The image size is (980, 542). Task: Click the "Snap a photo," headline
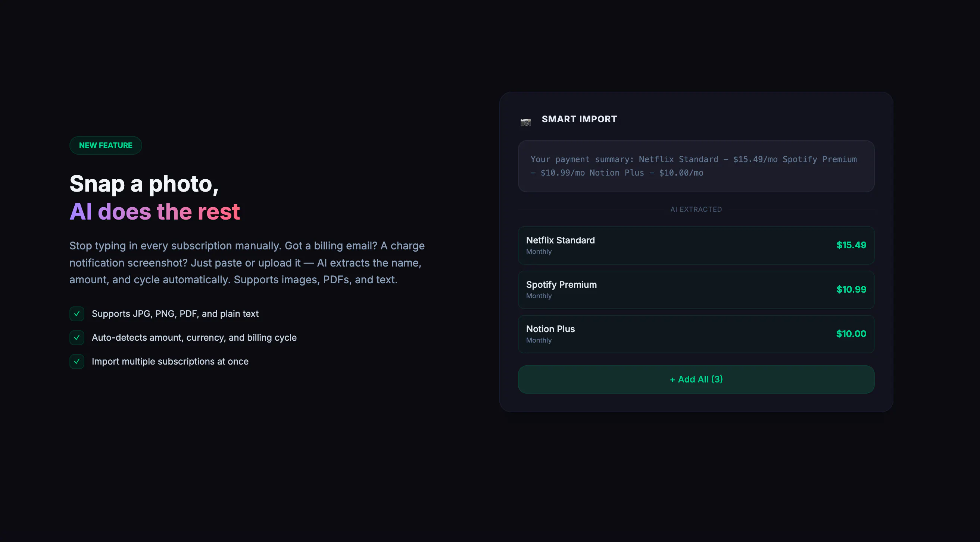(144, 184)
